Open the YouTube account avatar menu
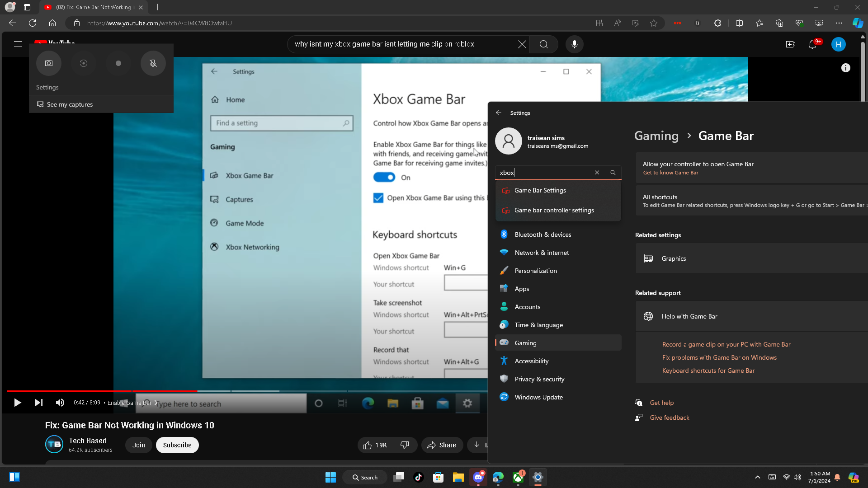Image resolution: width=868 pixels, height=488 pixels. coord(839,44)
